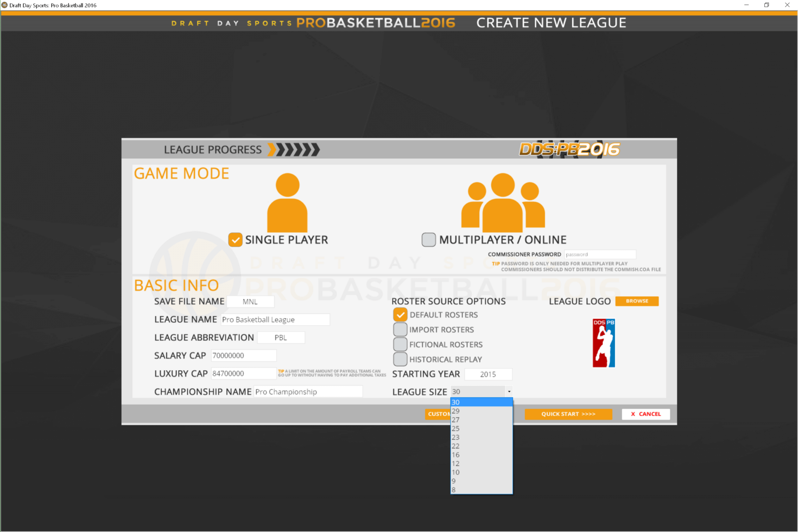Select 8 in the league size list
The width and height of the screenshot is (798, 532).
(482, 490)
